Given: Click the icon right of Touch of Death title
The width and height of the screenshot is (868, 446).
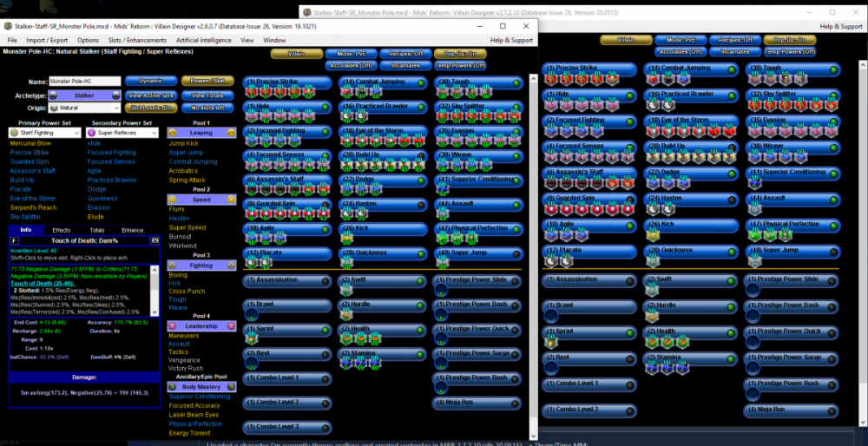Looking at the screenshot, I should (x=155, y=240).
